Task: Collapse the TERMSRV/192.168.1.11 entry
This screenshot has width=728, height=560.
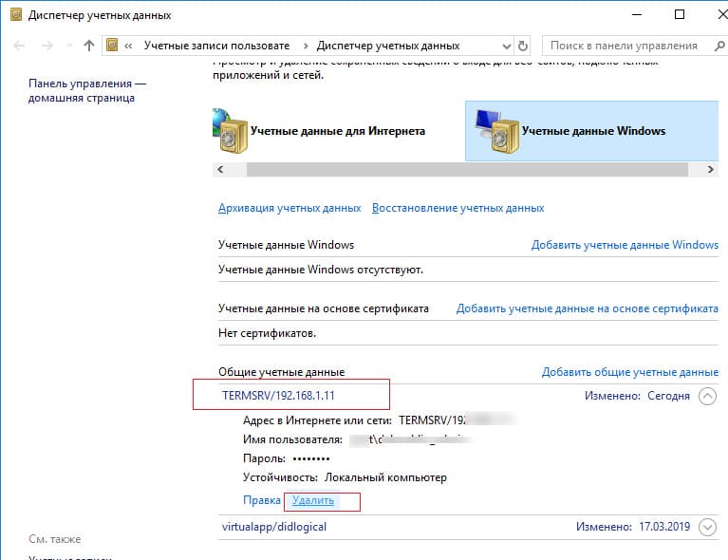Action: pos(707,396)
